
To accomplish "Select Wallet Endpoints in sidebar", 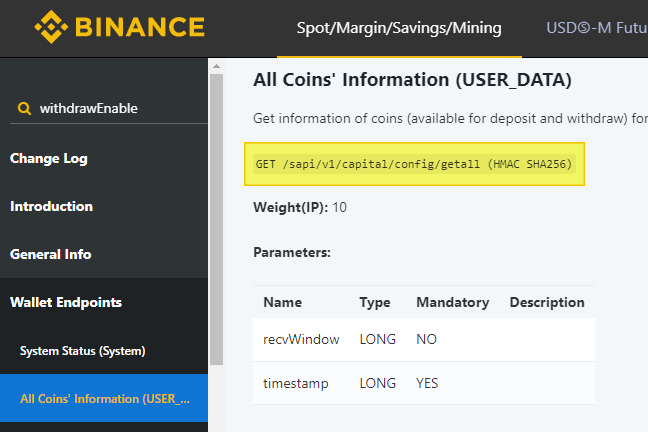I will pos(66,302).
